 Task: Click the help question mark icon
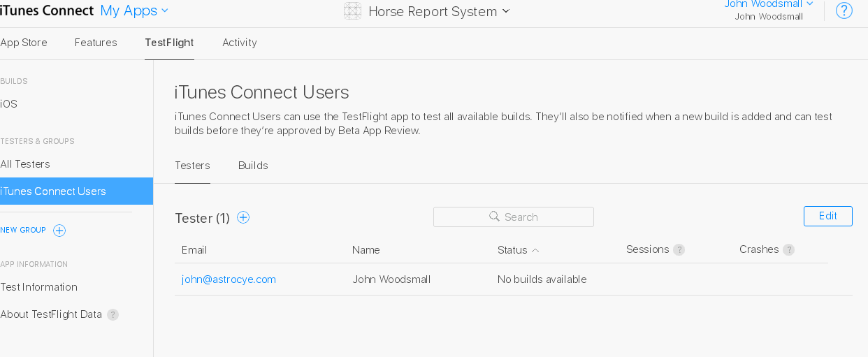844,10
